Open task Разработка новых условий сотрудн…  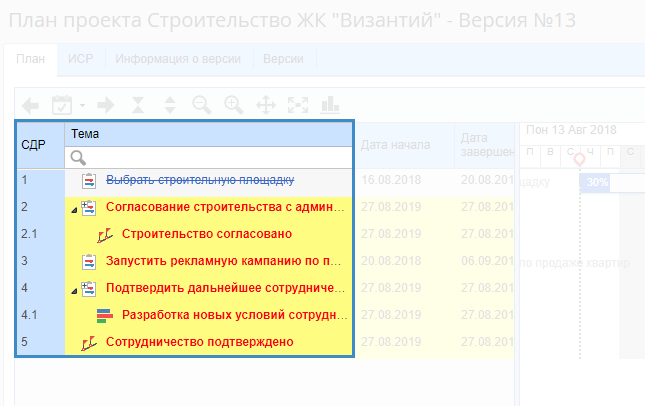pos(235,315)
